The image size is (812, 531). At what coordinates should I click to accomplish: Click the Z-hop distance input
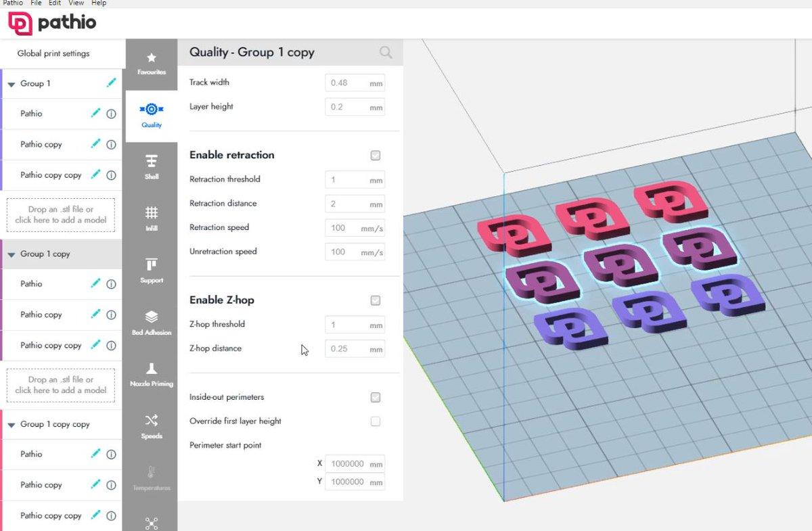(355, 349)
